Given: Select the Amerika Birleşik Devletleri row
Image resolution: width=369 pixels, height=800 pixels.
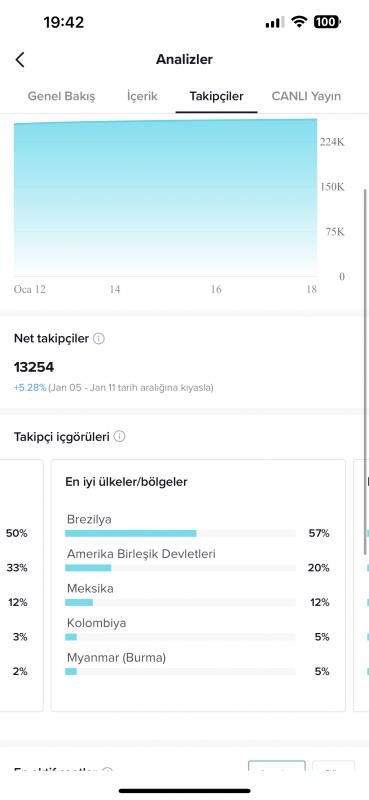Looking at the screenshot, I should pos(198,561).
